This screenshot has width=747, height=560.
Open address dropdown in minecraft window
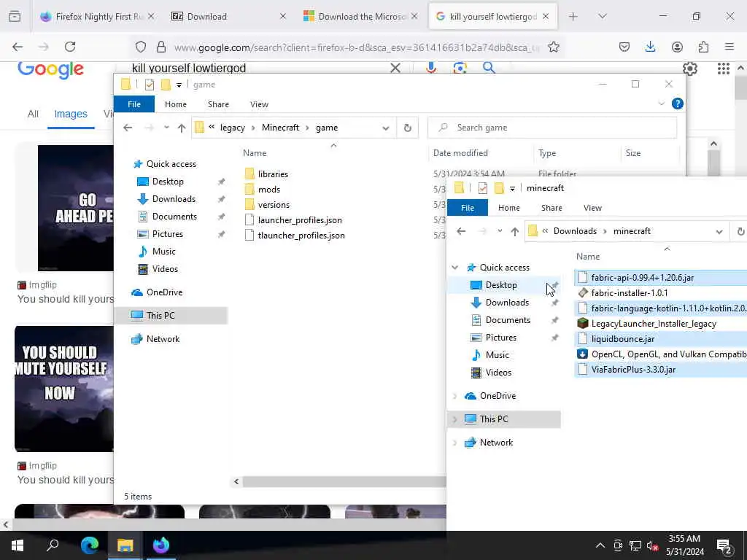[719, 231]
